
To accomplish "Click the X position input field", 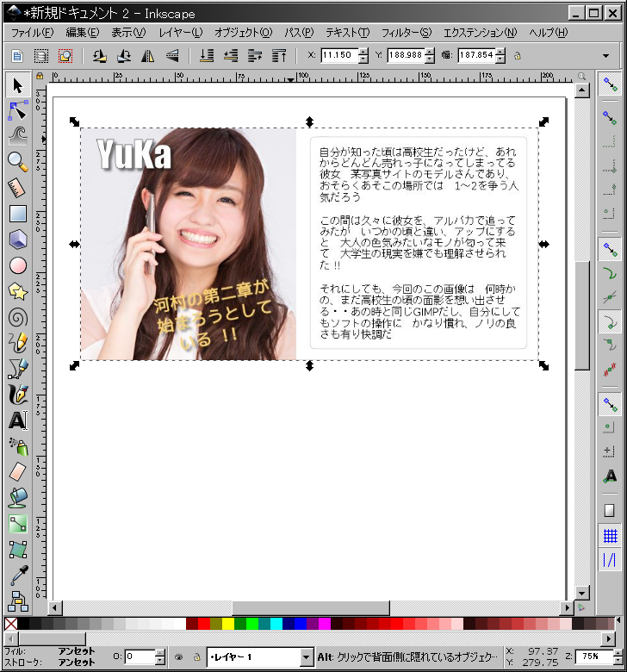I will point(339,55).
